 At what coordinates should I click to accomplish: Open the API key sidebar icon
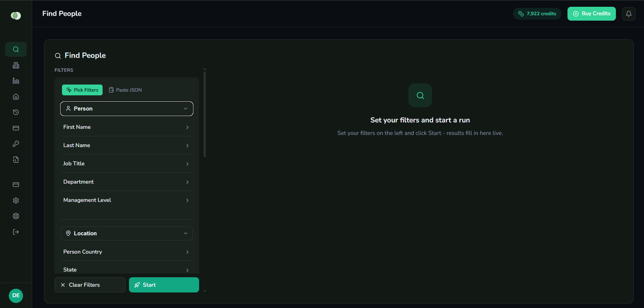16,144
